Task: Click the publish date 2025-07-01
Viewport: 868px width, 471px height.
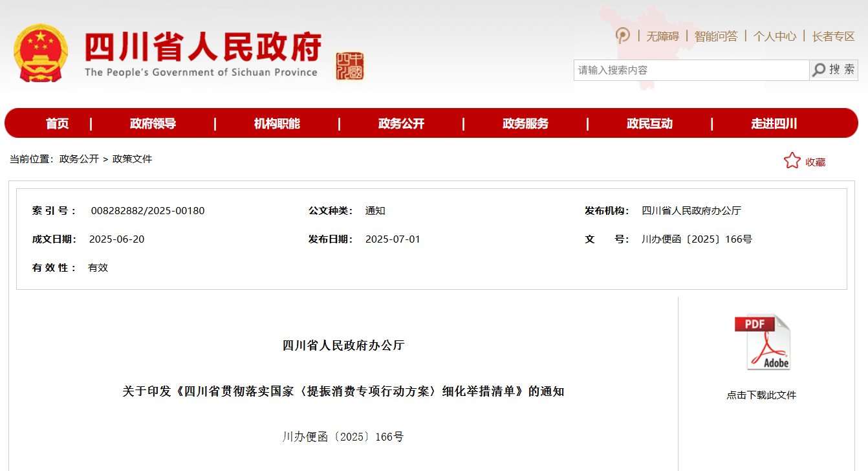Action: coord(393,239)
